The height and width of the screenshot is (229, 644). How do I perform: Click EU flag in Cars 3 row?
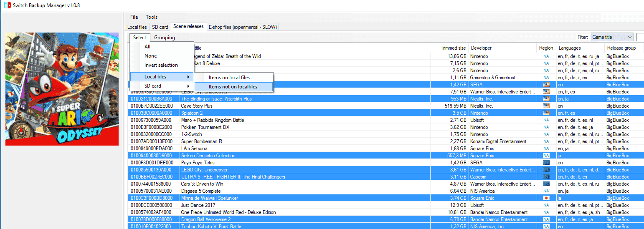click(x=546, y=184)
